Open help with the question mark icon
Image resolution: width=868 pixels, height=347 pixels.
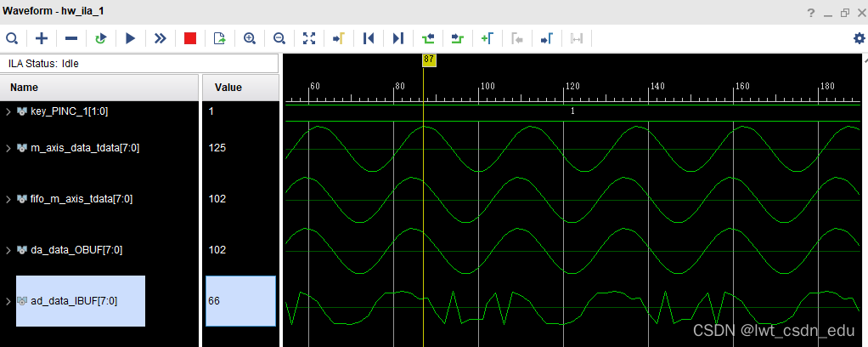click(x=810, y=13)
